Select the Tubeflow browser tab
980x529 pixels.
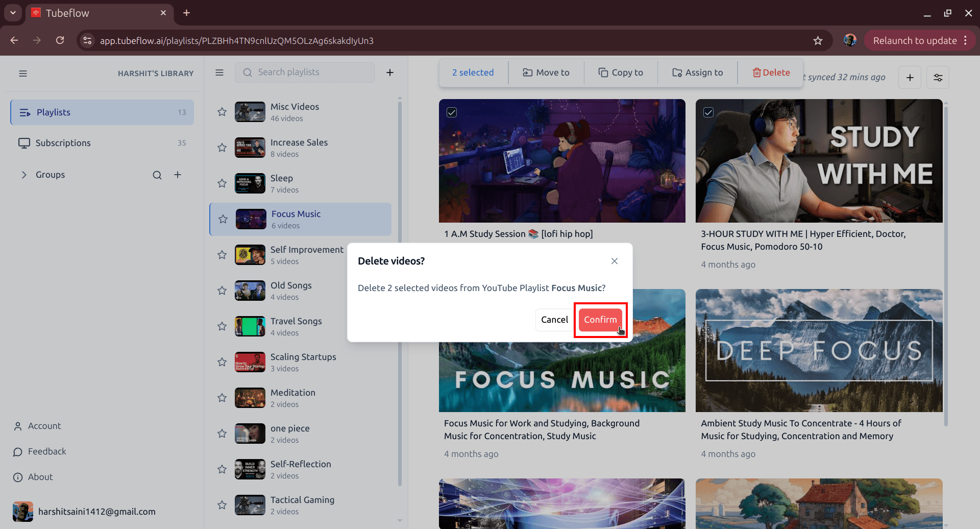[x=69, y=13]
